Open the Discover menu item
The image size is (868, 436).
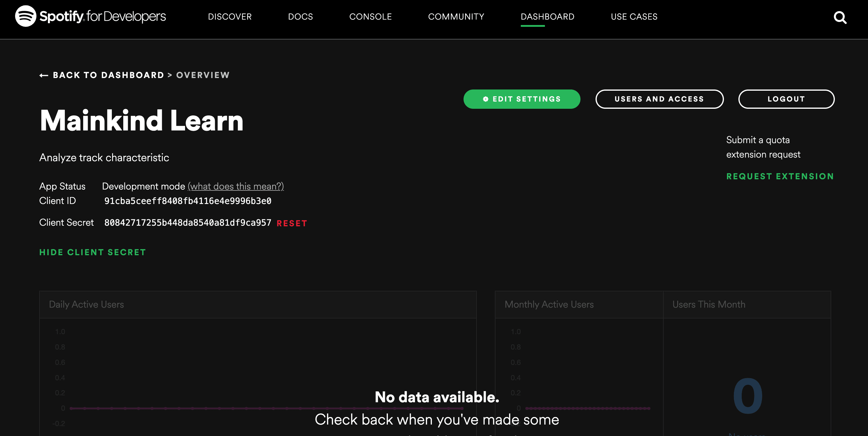[x=230, y=17]
